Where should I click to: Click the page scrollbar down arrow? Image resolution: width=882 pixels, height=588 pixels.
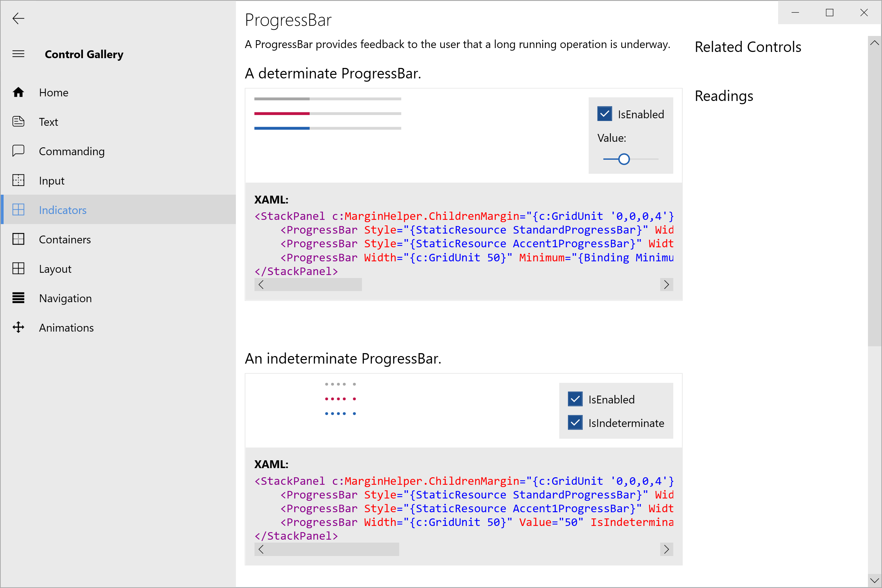(874, 580)
